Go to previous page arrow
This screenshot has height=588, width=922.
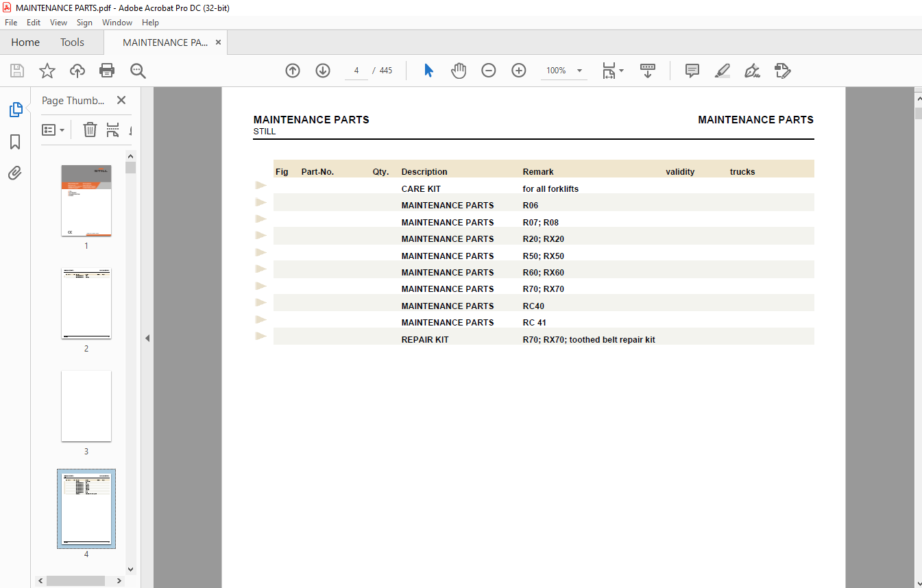(x=293, y=71)
